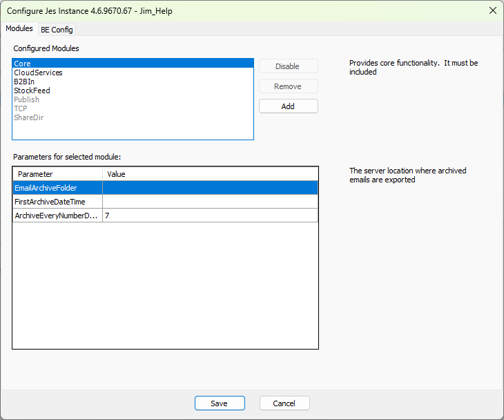Switch to the Modules tab
Viewport: 504px width, 420px height.
tap(19, 28)
